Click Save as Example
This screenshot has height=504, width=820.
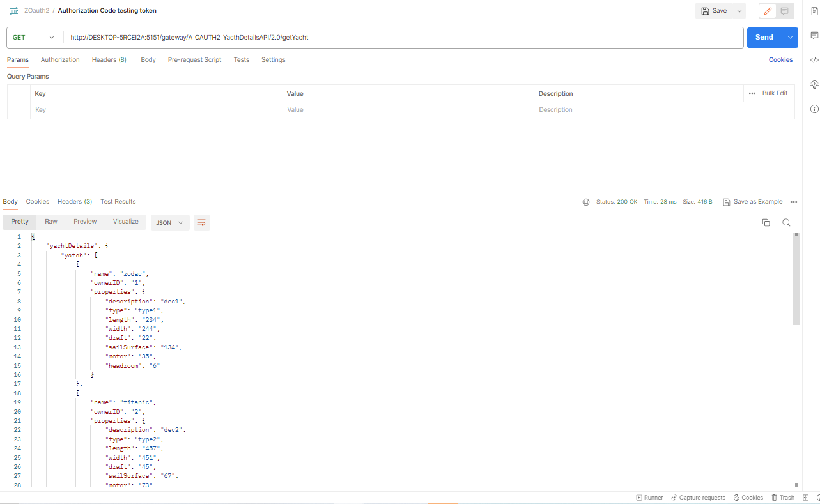(x=752, y=202)
